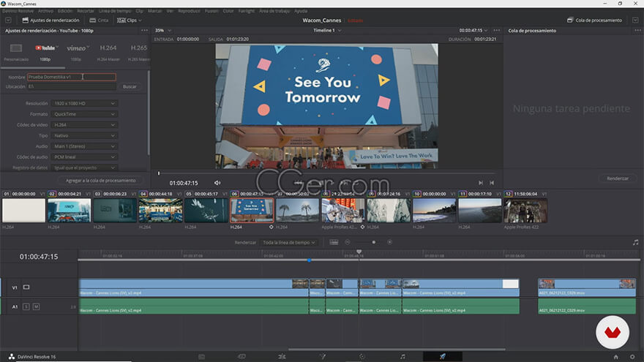Viewport: 644px width, 362px height.
Task: Select the Deliver rocket page icon
Action: (442, 357)
